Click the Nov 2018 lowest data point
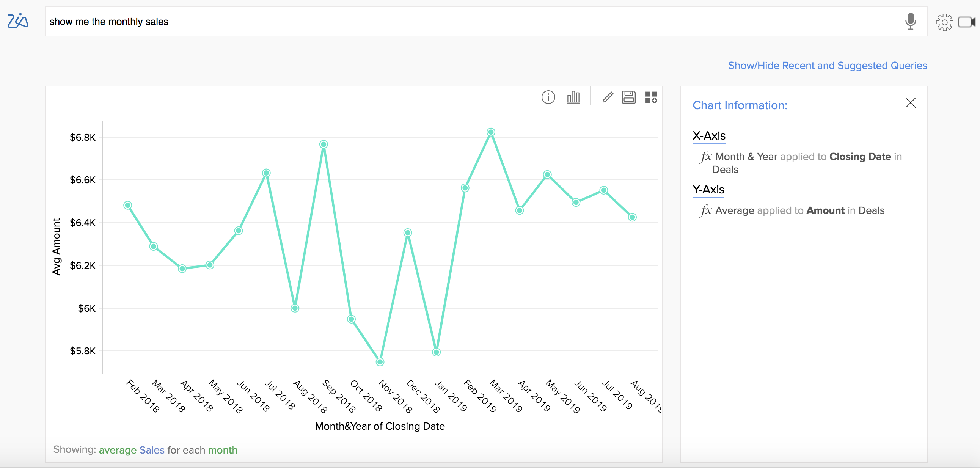Image resolution: width=980 pixels, height=468 pixels. tap(380, 362)
